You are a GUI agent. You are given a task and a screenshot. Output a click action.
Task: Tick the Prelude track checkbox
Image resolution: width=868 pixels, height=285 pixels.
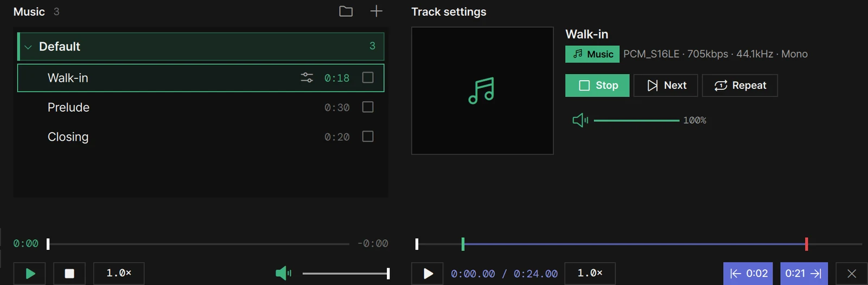pos(368,107)
